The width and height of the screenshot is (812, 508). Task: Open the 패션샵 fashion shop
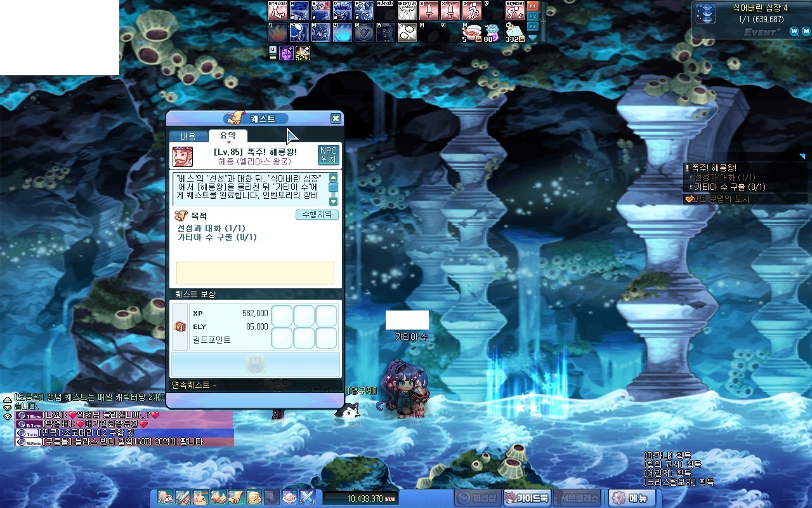pos(478,498)
